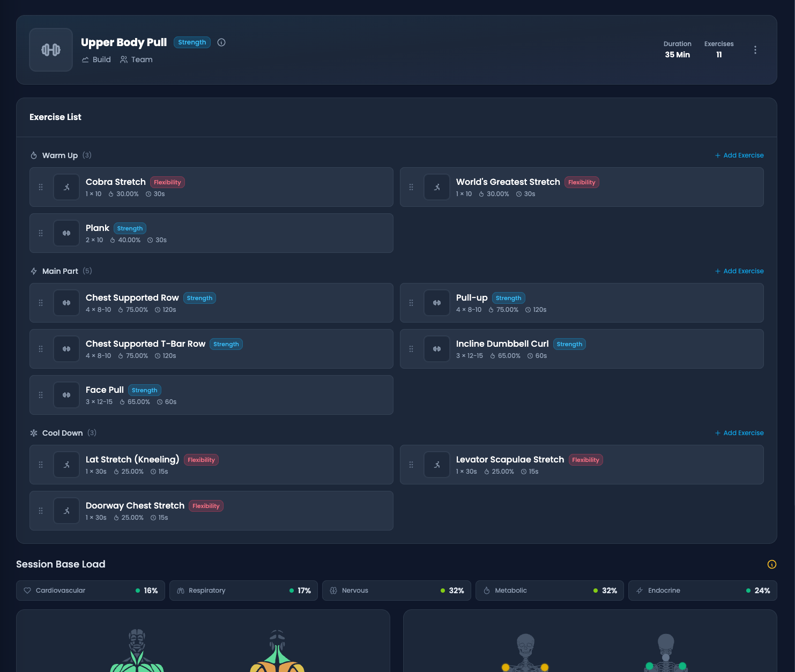Click the Flexibility badge on Doorway Chest Stretch
795x672 pixels.
click(x=206, y=506)
